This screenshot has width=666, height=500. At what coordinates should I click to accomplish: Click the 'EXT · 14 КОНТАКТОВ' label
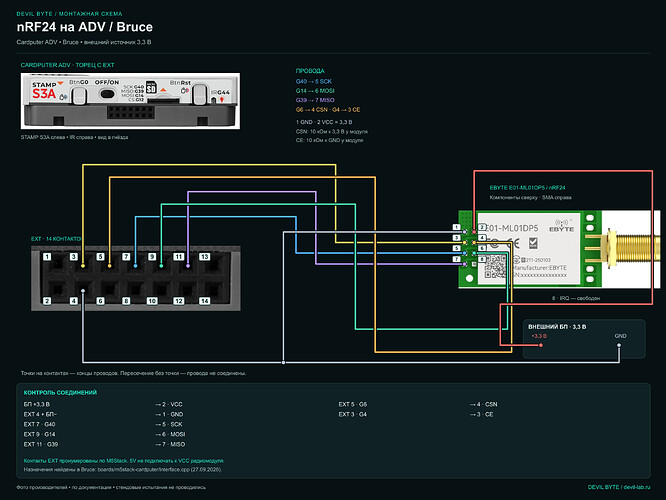coord(57,239)
